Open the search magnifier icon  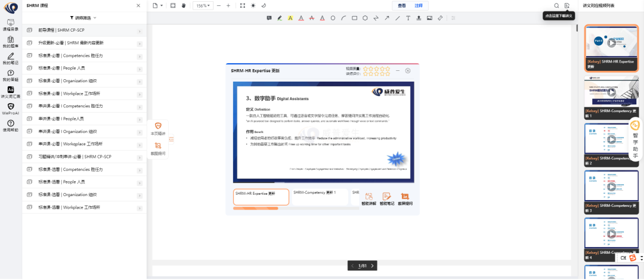[x=556, y=6]
